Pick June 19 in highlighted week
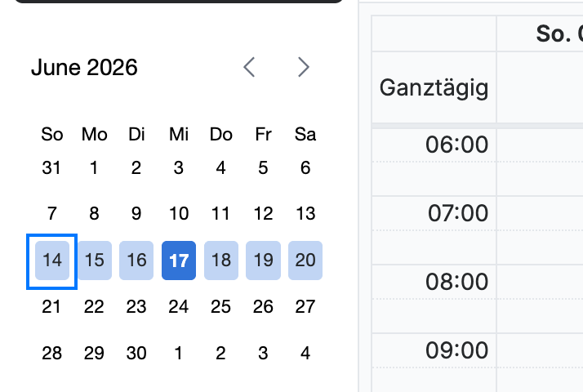The height and width of the screenshot is (392, 583). 263,261
